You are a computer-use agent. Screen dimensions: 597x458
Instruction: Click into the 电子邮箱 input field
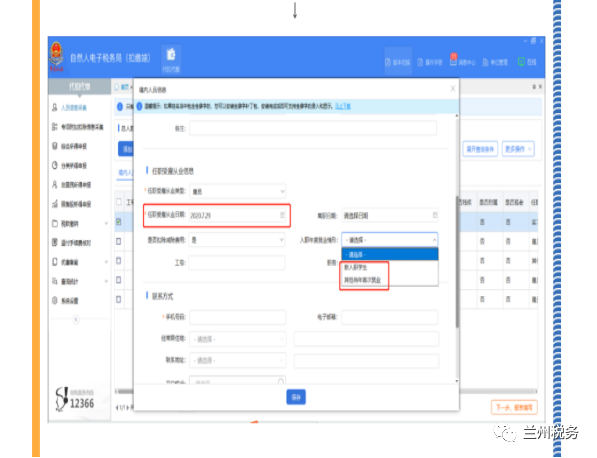click(x=389, y=317)
